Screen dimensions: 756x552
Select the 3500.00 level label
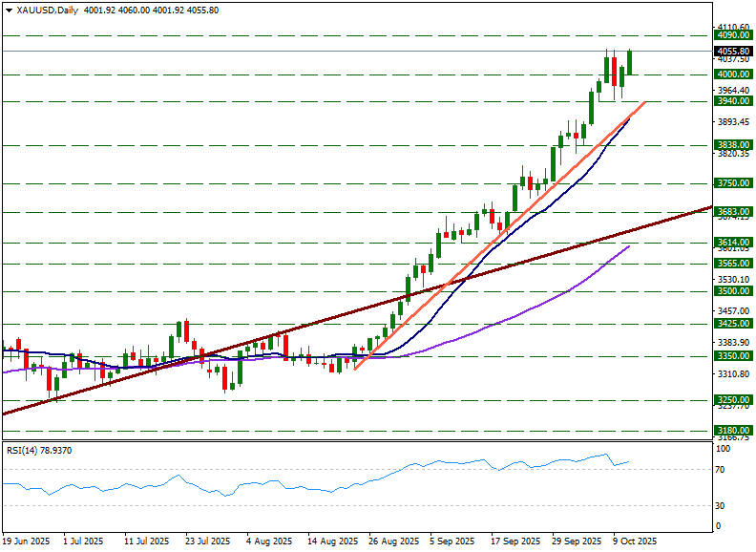(x=732, y=291)
